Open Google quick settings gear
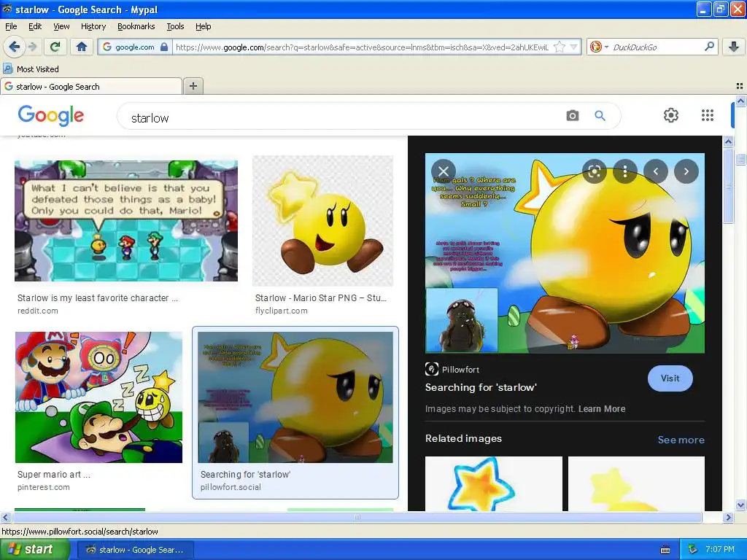 click(671, 115)
